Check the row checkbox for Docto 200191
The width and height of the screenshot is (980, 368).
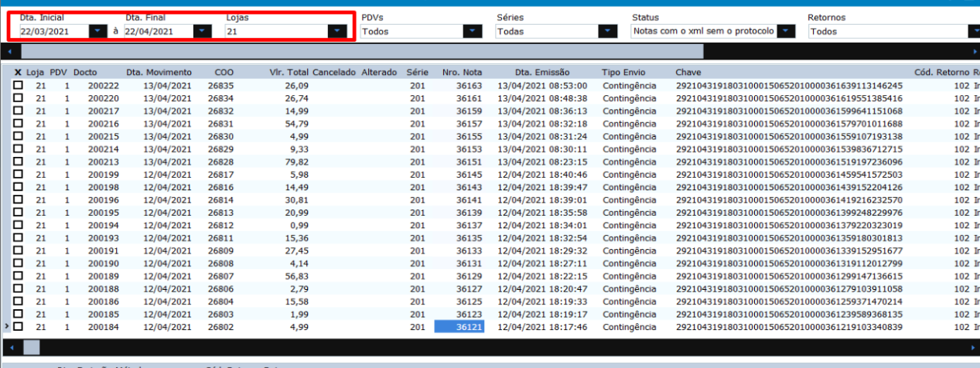point(18,251)
